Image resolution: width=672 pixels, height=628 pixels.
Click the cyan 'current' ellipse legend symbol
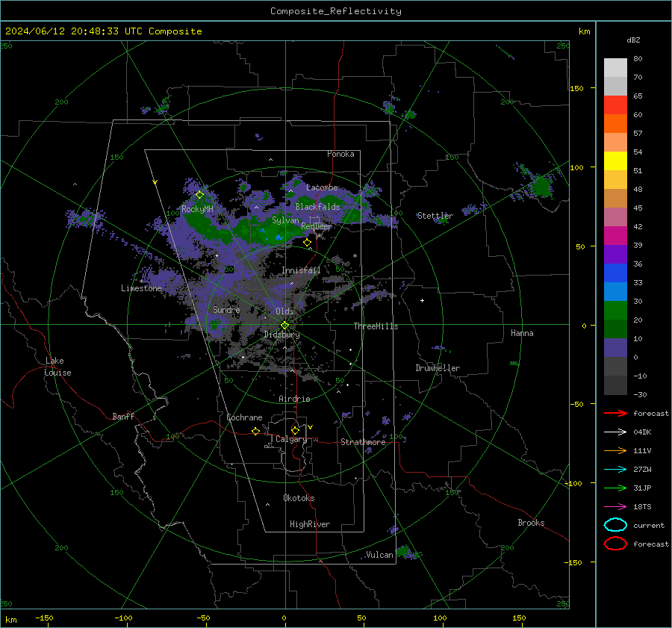[x=615, y=525]
